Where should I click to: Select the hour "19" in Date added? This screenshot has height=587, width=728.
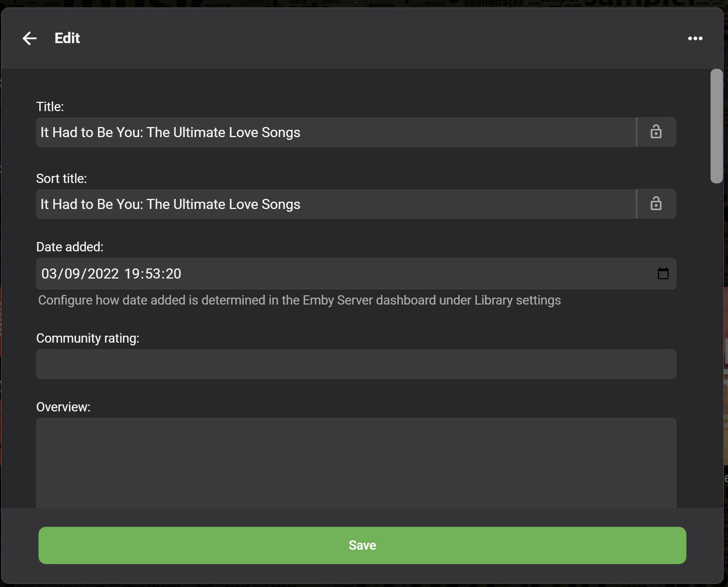tap(132, 274)
